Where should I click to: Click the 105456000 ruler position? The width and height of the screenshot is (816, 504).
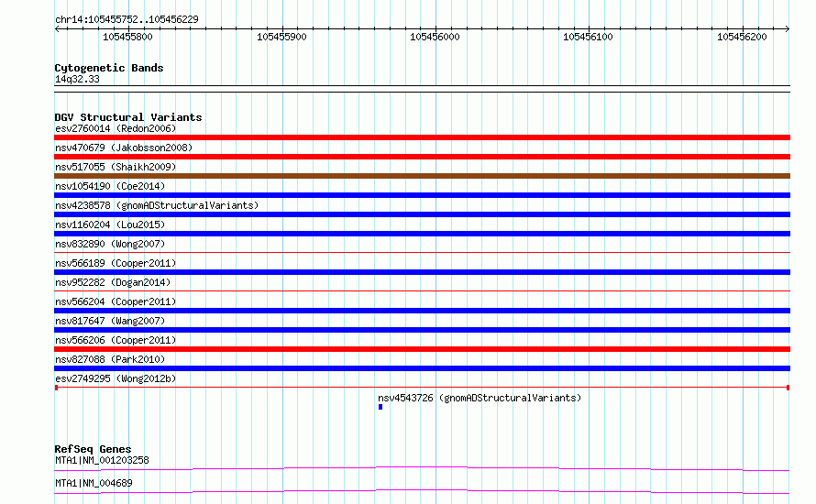tap(435, 37)
